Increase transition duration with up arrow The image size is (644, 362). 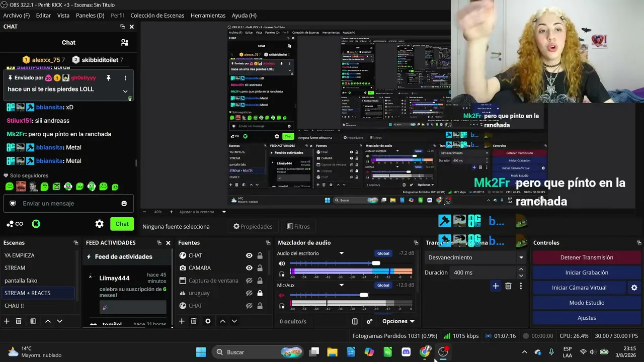[521, 269]
